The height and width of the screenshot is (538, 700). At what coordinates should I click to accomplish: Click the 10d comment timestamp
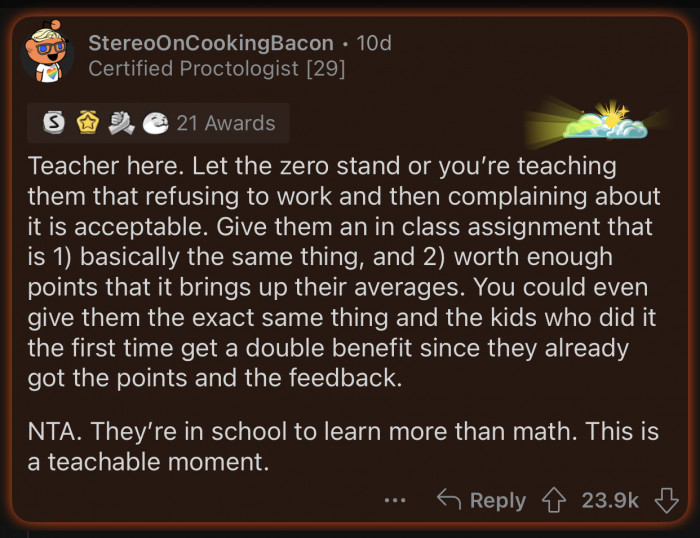374,43
